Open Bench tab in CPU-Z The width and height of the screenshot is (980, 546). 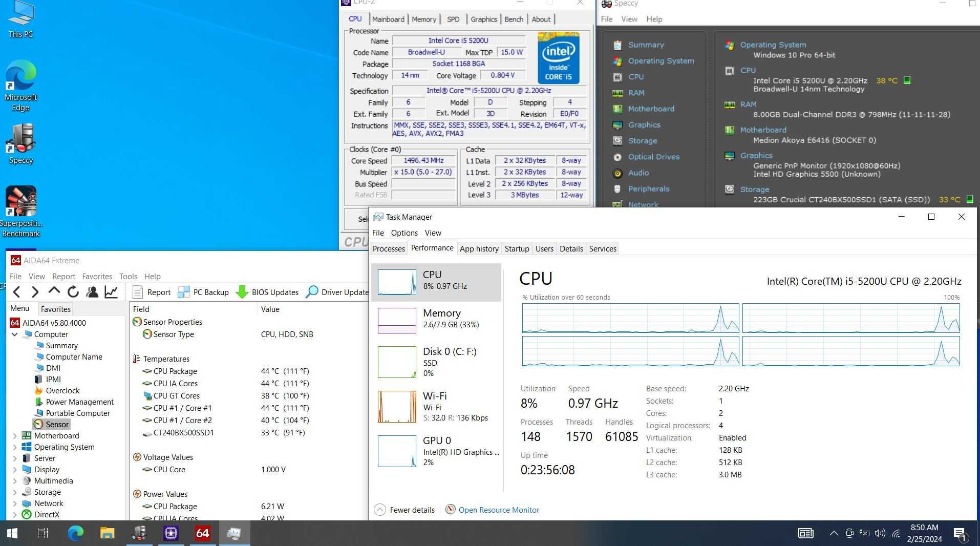[x=514, y=19]
